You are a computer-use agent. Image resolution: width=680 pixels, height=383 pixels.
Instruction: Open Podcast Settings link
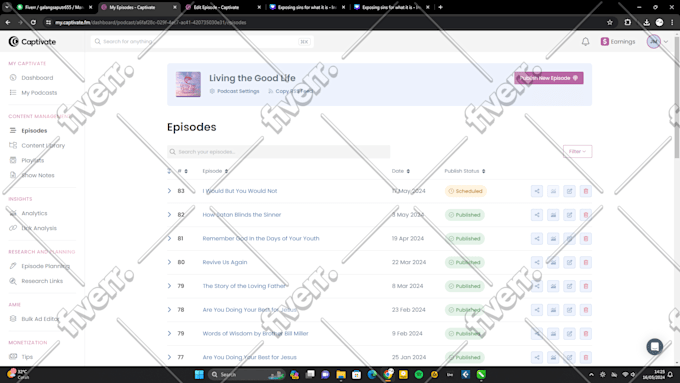pyautogui.click(x=234, y=91)
